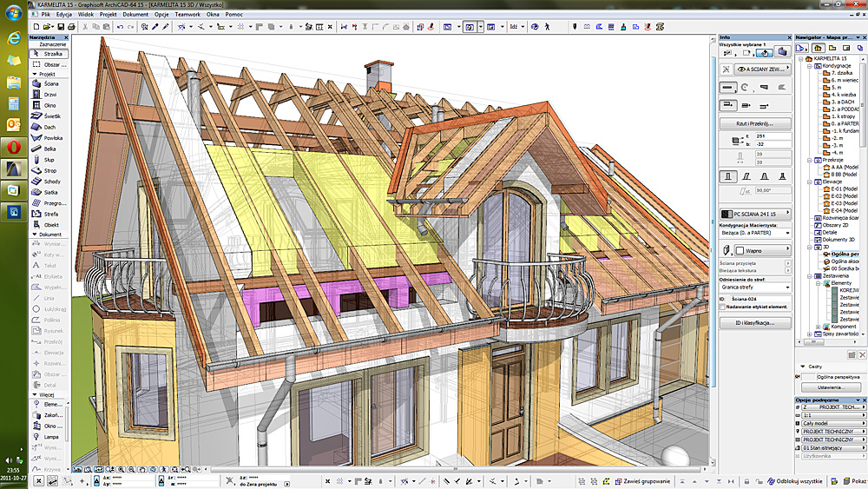868x489 pixels.
Task: Select the Słup column tool
Action: click(49, 160)
